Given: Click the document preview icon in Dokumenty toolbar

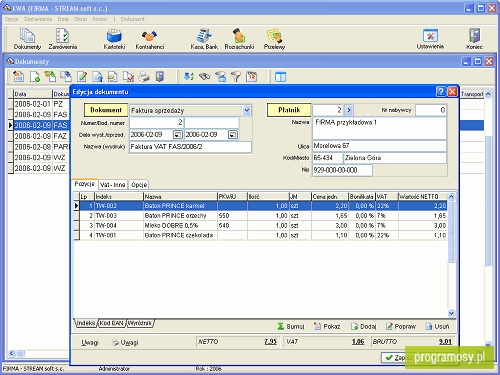Looking at the screenshot, I should tap(113, 77).
